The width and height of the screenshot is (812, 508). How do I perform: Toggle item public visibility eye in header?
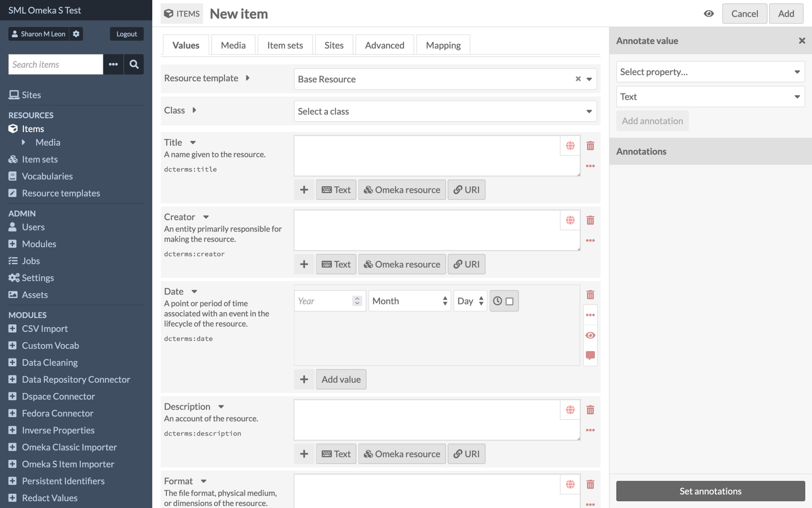[709, 14]
